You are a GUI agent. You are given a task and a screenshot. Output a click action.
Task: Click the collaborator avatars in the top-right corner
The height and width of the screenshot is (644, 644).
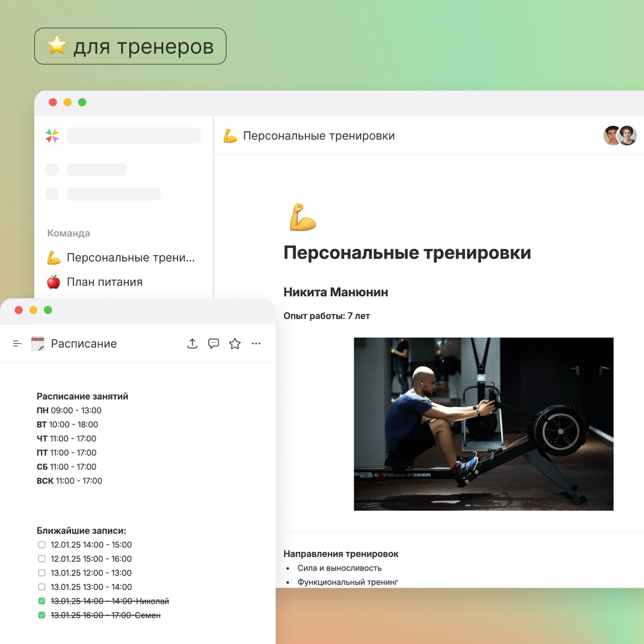pyautogui.click(x=620, y=135)
